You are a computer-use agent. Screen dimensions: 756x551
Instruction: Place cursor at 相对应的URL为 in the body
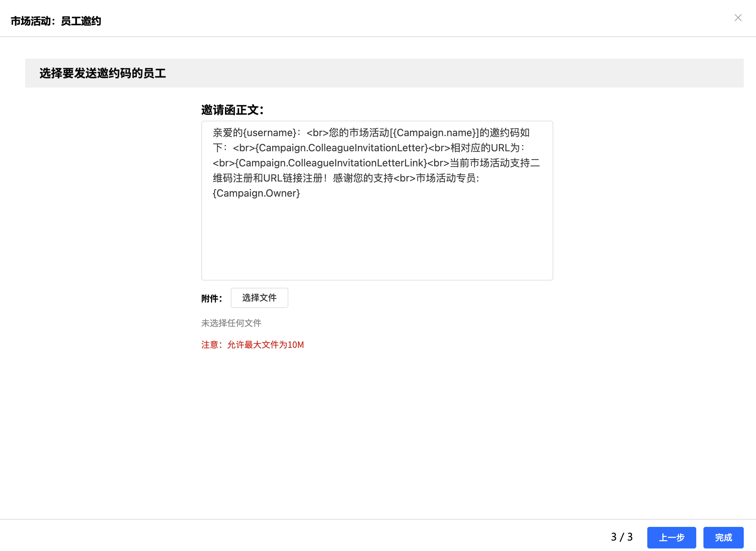(485, 148)
